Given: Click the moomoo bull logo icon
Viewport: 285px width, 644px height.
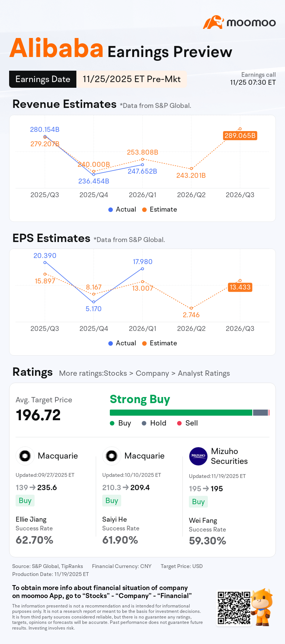Looking at the screenshot, I should 213,22.
